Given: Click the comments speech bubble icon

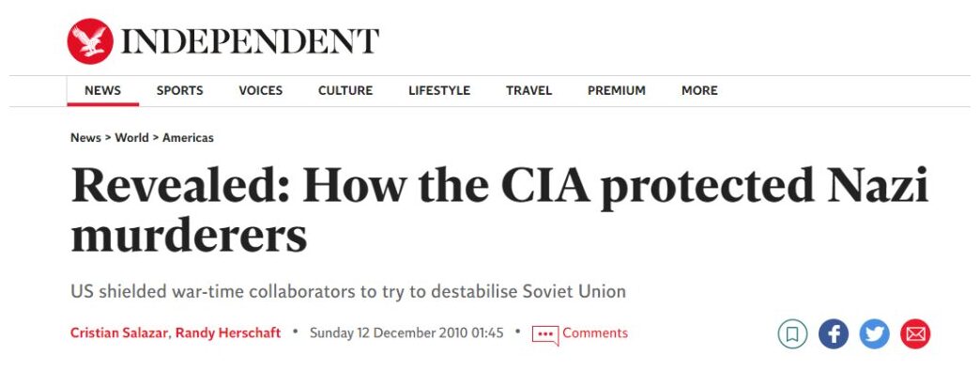Looking at the screenshot, I should [545, 334].
